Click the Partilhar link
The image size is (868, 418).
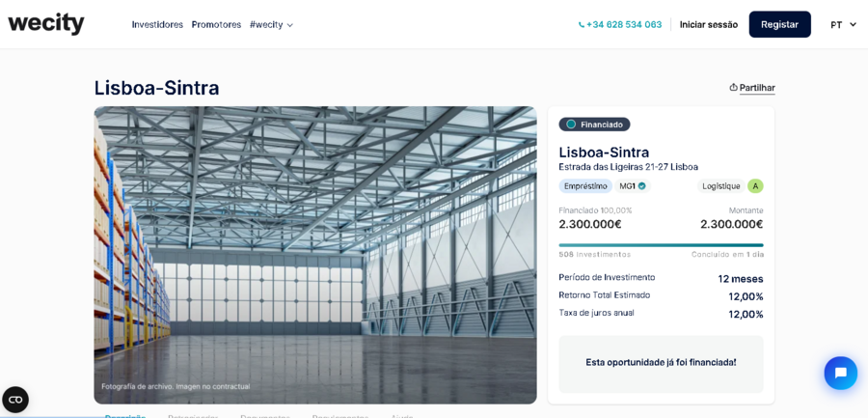tap(757, 88)
